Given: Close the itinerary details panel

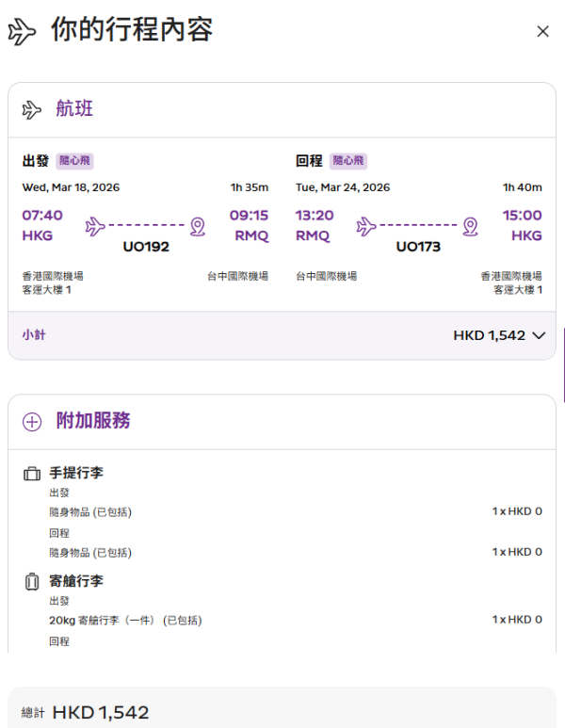Looking at the screenshot, I should point(542,32).
